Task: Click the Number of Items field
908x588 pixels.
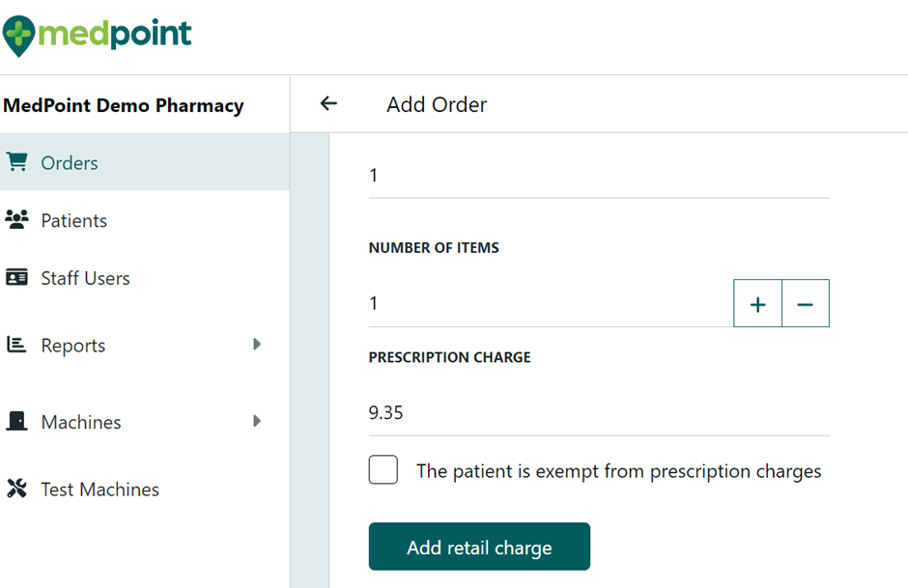Action: coord(551,304)
